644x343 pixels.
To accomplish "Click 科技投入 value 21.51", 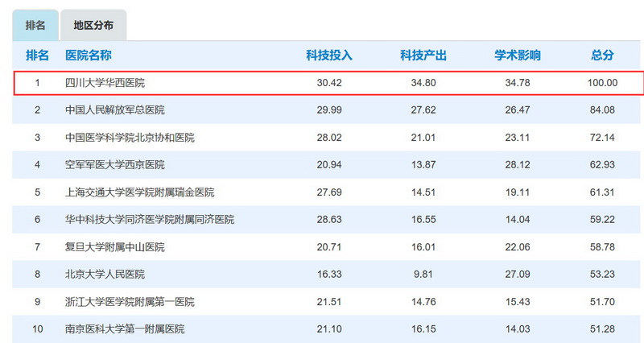I will point(329,302).
